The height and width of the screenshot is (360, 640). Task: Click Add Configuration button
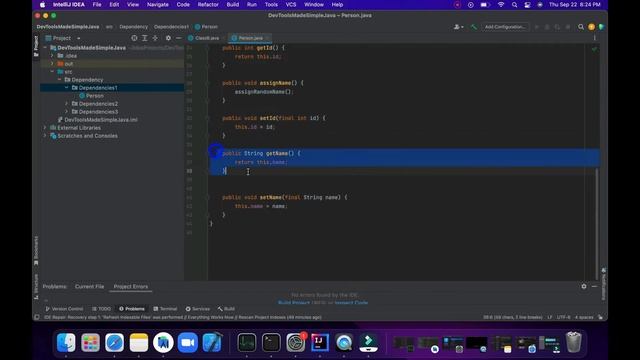click(505, 27)
